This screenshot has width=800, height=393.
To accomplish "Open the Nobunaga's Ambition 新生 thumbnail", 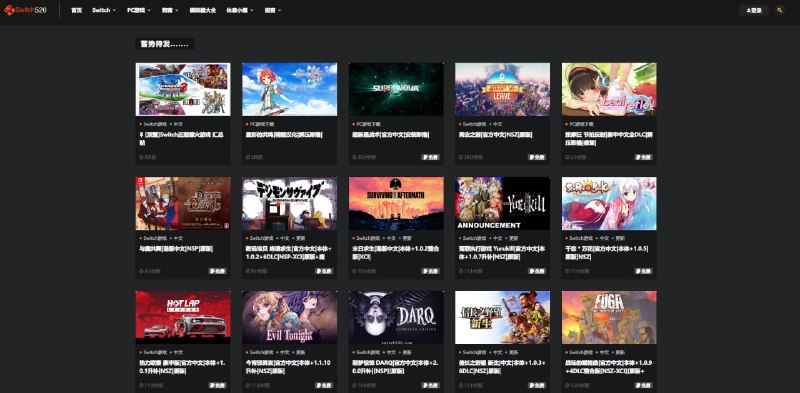I will point(503,317).
